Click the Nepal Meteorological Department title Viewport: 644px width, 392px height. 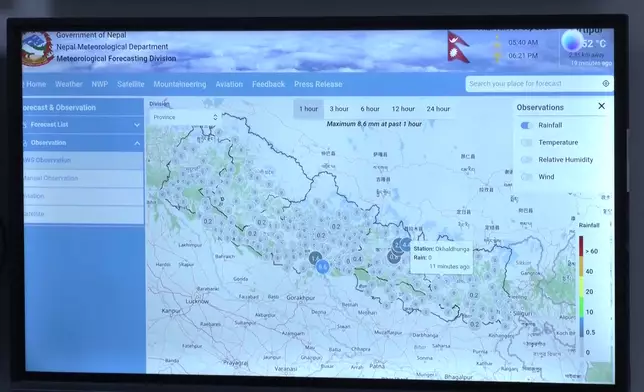(112, 47)
